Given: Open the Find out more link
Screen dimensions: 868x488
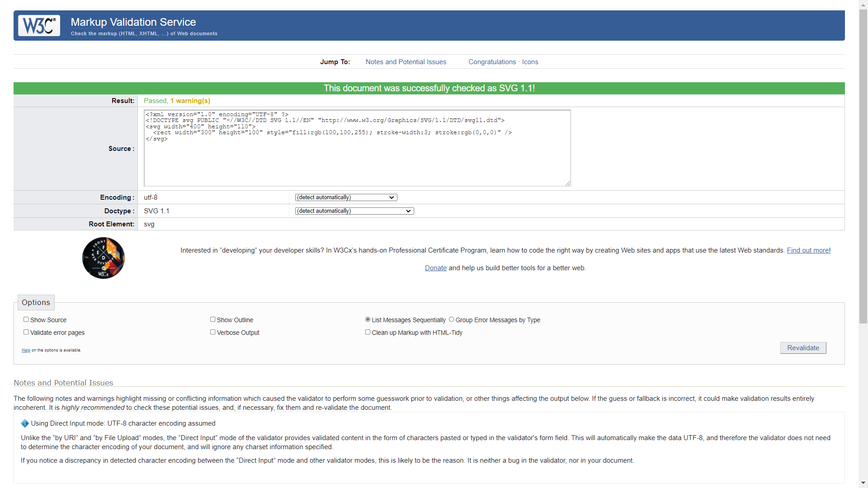Looking at the screenshot, I should 809,250.
